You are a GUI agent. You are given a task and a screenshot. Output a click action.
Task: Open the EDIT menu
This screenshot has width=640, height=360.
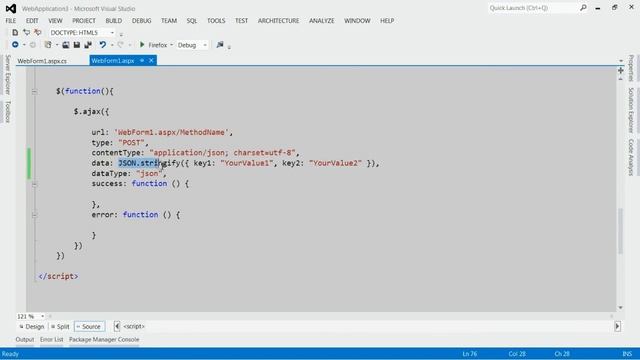tap(32, 20)
